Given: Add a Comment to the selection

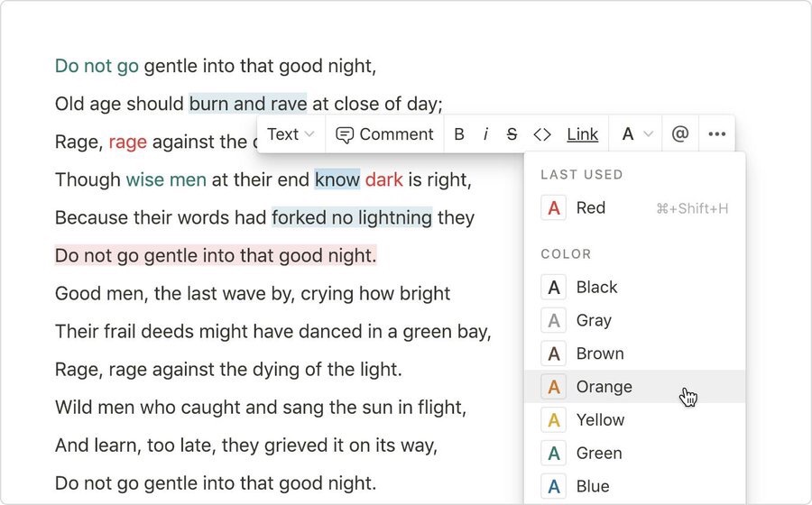Looking at the screenshot, I should (384, 134).
